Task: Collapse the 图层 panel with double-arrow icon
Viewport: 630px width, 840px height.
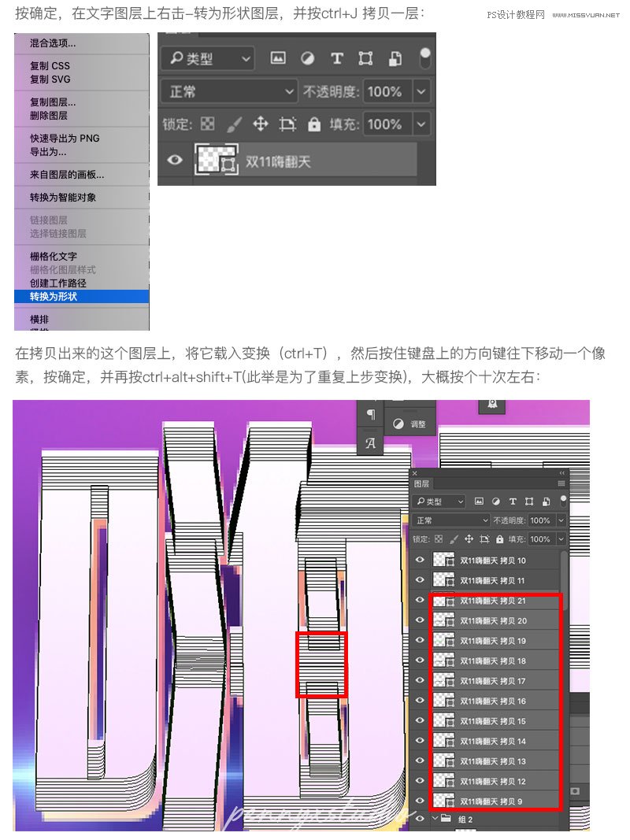Action: click(561, 473)
